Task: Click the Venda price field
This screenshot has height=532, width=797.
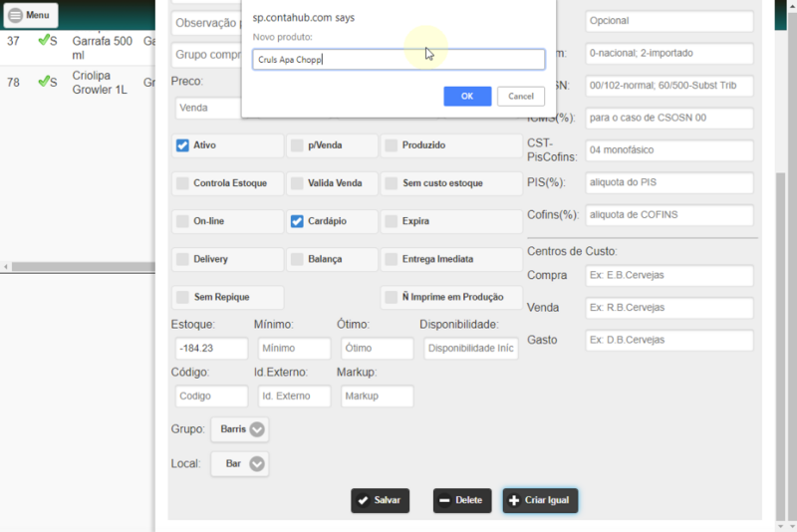Action: [208, 109]
